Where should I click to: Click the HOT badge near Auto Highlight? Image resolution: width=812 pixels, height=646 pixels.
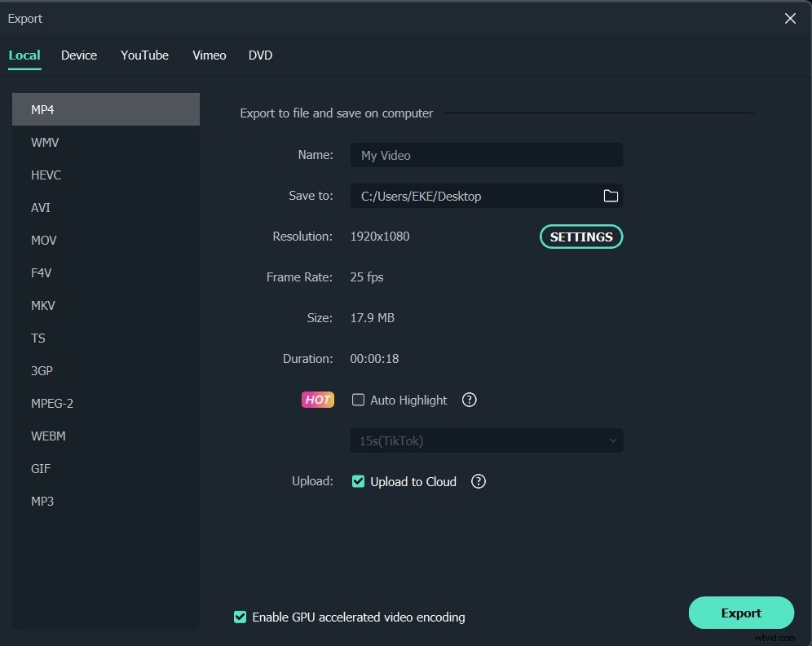pos(317,400)
